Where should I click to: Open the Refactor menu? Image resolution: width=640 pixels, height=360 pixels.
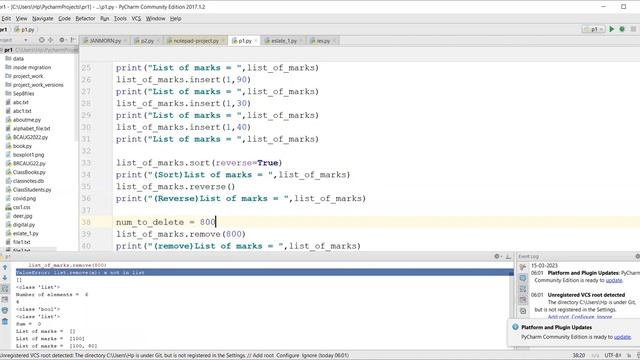(x=85, y=18)
